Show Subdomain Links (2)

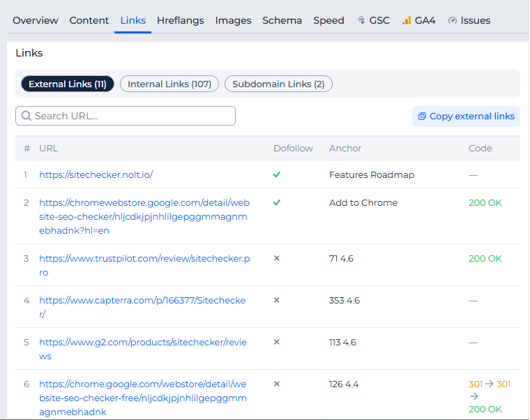[x=278, y=84]
